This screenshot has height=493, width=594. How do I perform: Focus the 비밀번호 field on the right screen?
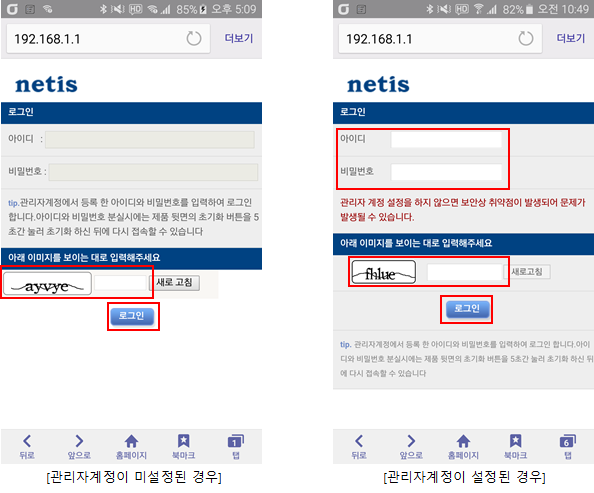tap(446, 172)
